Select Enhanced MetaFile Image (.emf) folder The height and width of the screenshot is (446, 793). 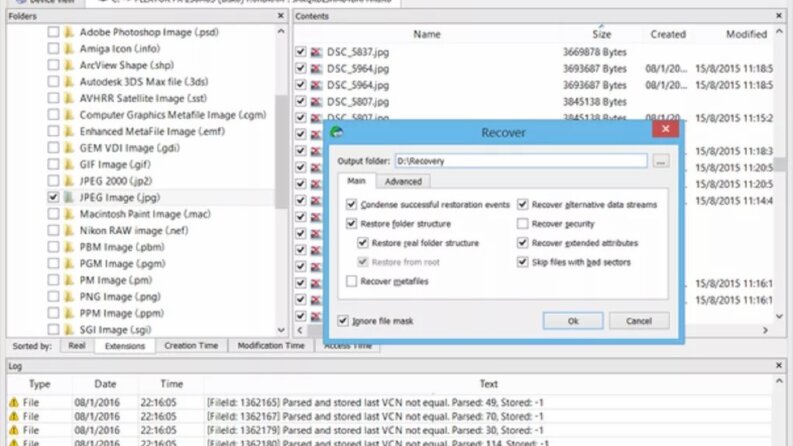click(x=152, y=131)
